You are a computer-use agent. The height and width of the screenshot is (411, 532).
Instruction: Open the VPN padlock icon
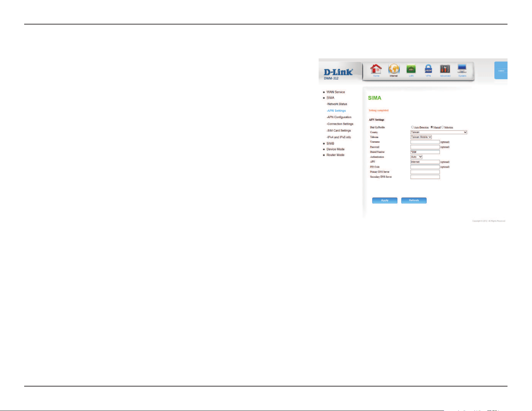[428, 70]
